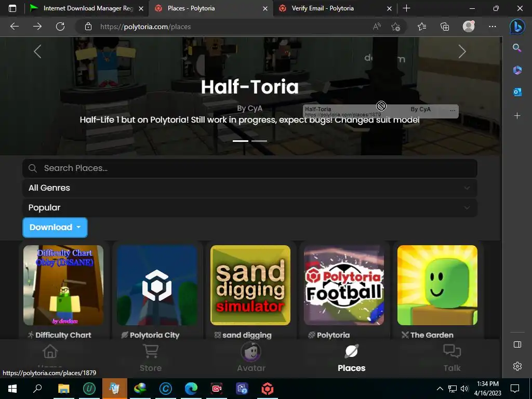The image size is (532, 399).
Task: Open Windows taskbar search
Action: (x=37, y=389)
